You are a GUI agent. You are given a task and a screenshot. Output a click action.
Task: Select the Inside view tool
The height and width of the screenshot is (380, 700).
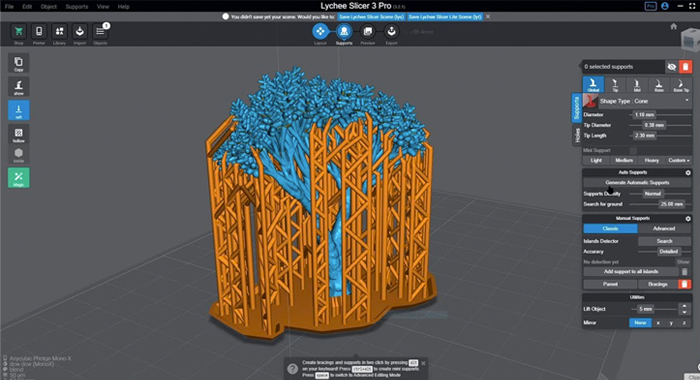click(19, 154)
